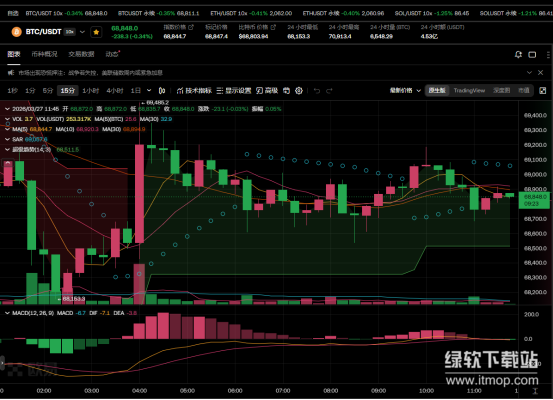This screenshot has width=553, height=400.
Task: Collapse the OHLC date info row chevron
Action: coord(7,109)
